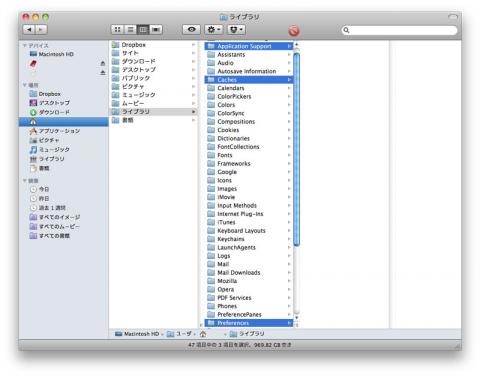480x376 pixels.
Task: Open Quick Look with the eye button
Action: (191, 30)
